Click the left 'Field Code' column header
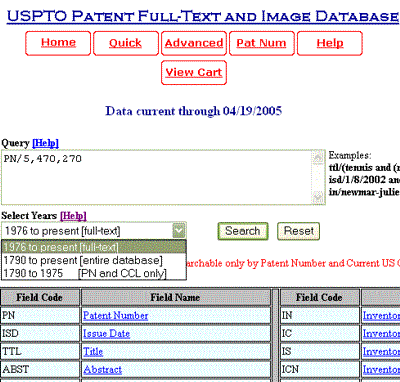The width and height of the screenshot is (400, 382). coord(40,297)
